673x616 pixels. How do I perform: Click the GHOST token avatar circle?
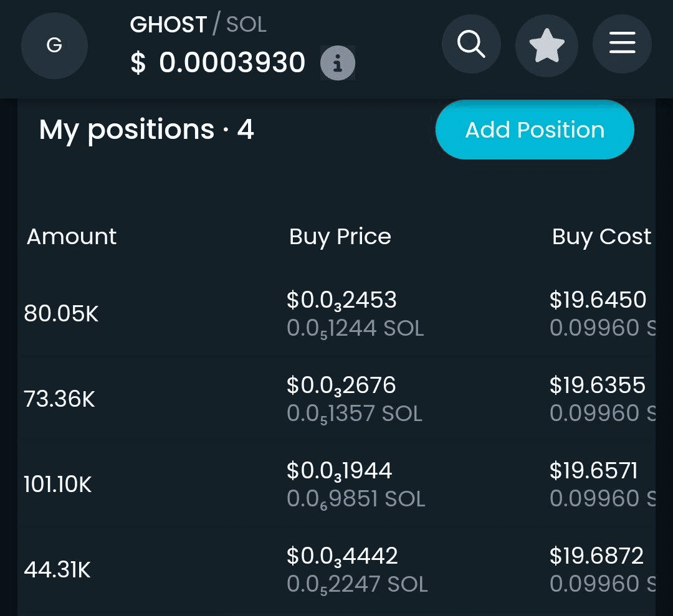coord(54,45)
